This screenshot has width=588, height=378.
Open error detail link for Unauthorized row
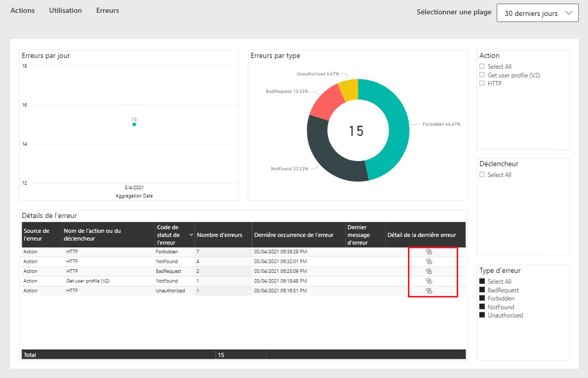[x=429, y=291]
